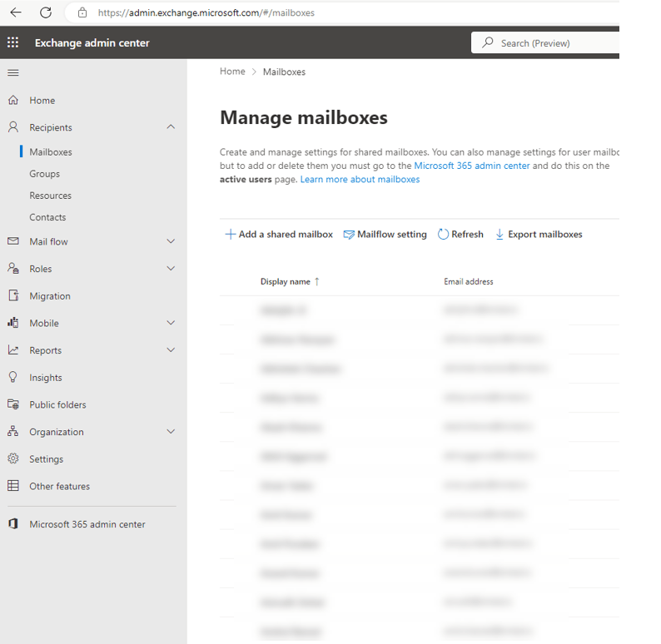This screenshot has width=661, height=644.
Task: Expand the Reports section chevron
Action: (x=171, y=350)
